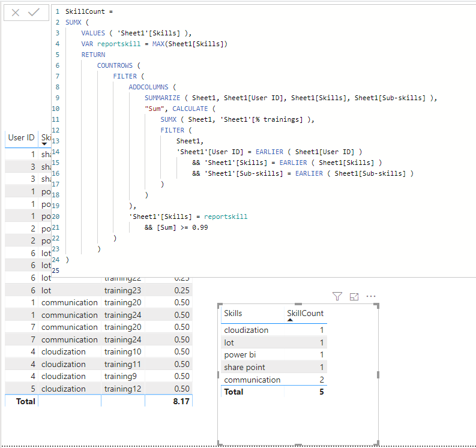The height and width of the screenshot is (448, 476).
Task: Click the sort arrow under the SkillCount header
Action: 290,320
